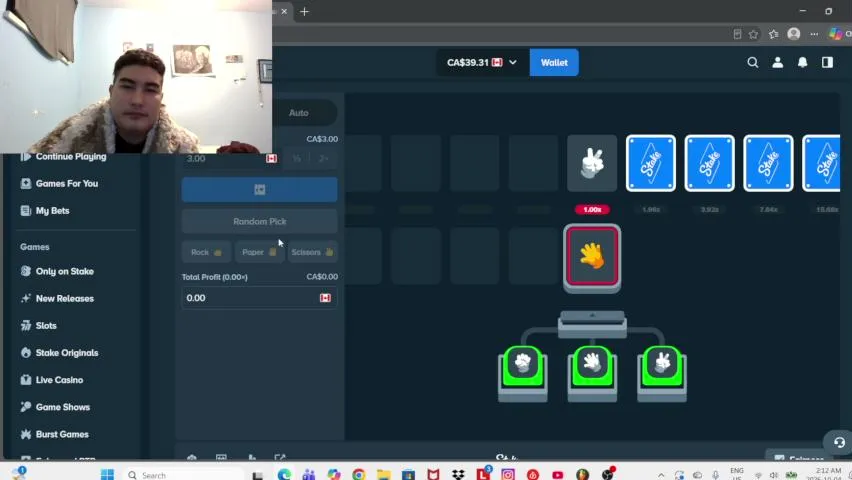Switch to the Auto betting tab
The height and width of the screenshot is (480, 852).
(298, 113)
